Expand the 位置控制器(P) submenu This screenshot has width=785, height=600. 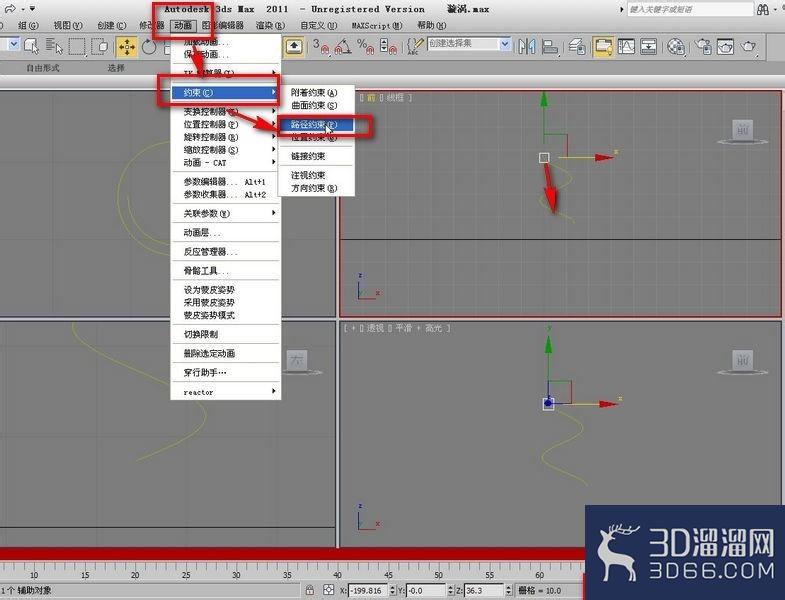225,124
